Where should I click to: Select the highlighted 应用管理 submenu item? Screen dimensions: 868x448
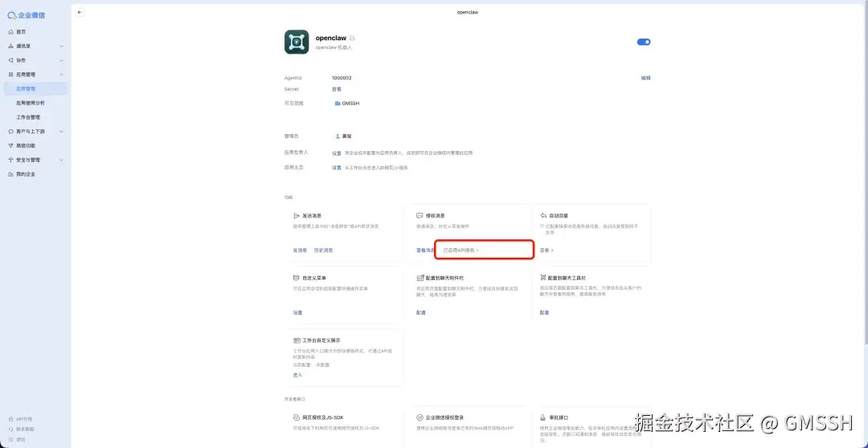(x=36, y=88)
